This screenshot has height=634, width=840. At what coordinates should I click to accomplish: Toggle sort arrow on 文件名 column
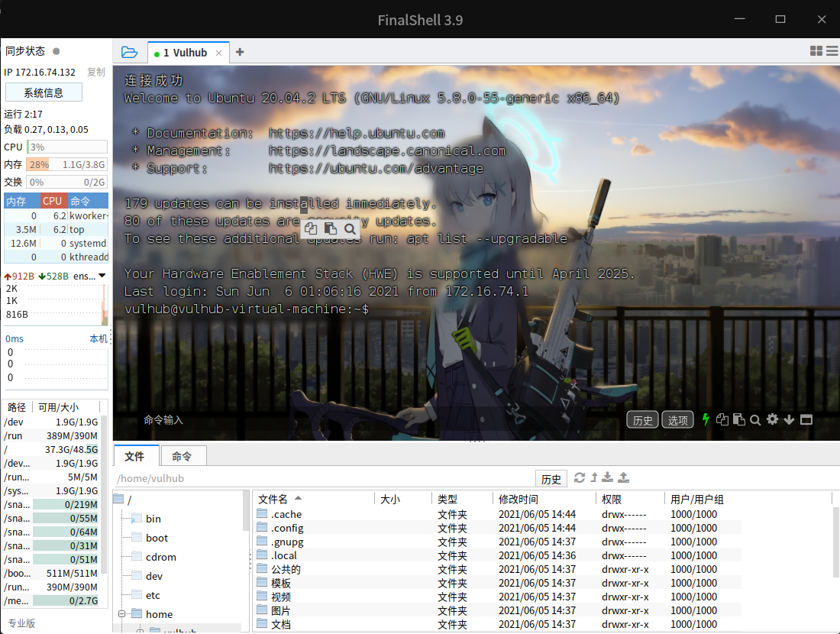[298, 498]
